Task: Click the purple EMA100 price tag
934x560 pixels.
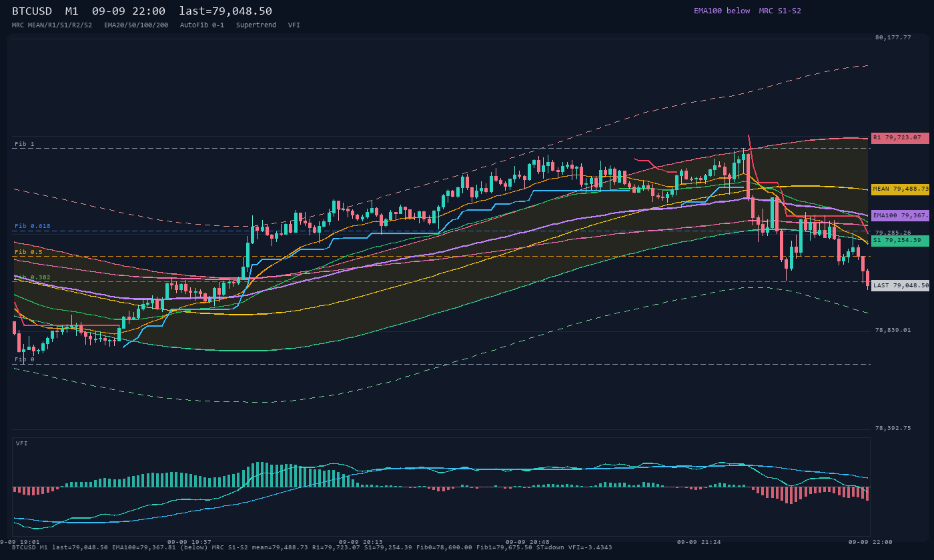Action: [x=900, y=215]
